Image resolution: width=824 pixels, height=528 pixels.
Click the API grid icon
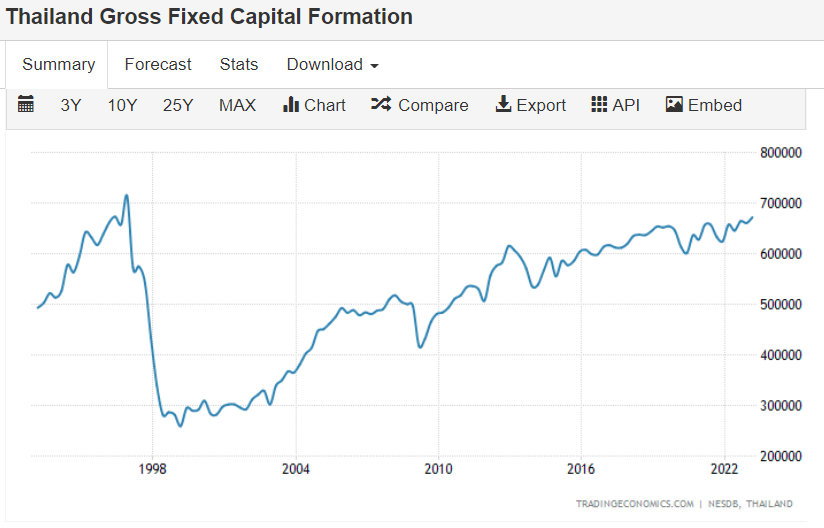(599, 105)
